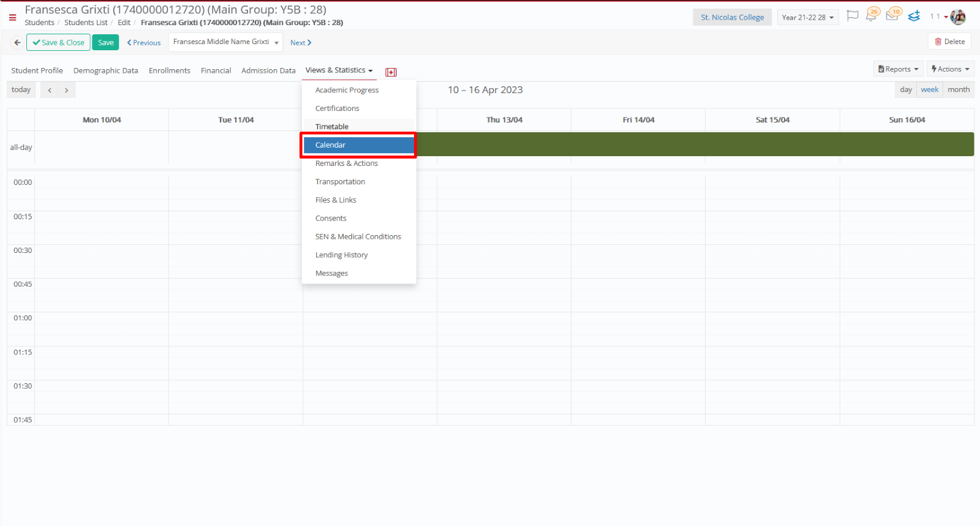Open the user profile avatar

pos(958,17)
